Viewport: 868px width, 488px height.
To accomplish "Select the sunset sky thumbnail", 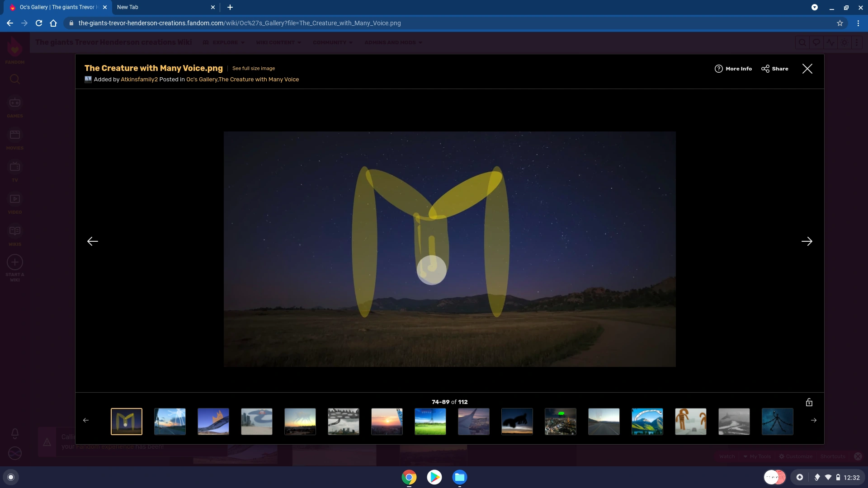I will [387, 422].
